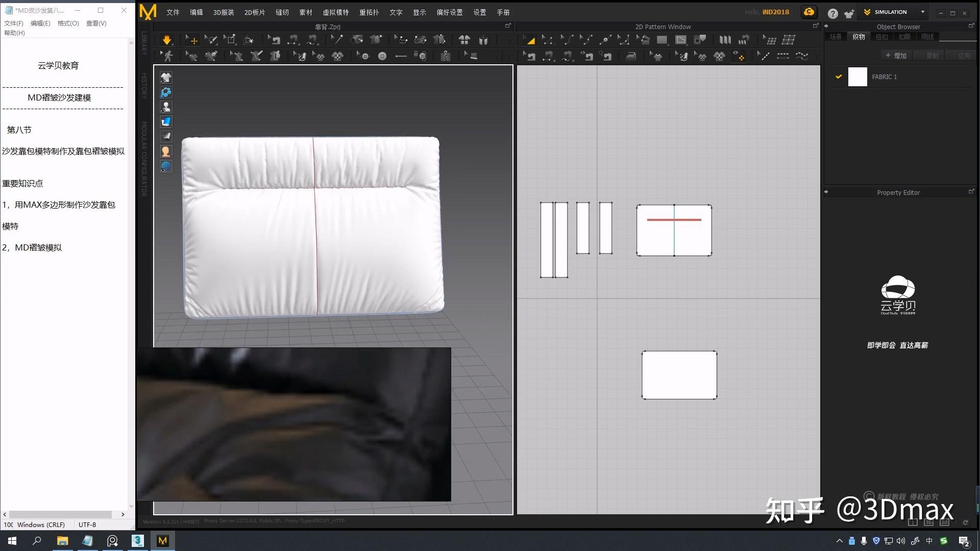Select the Steam iron tool

631,56
